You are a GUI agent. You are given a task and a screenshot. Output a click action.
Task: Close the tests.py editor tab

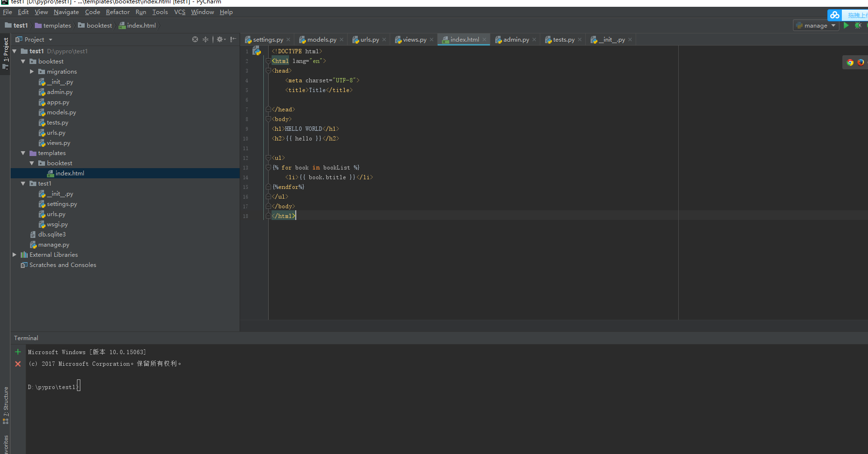coord(580,40)
